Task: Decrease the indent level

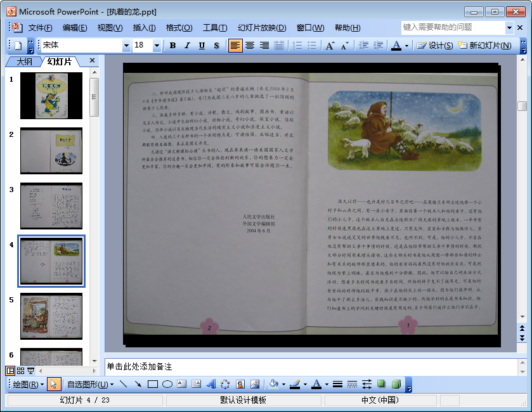Action: point(363,46)
